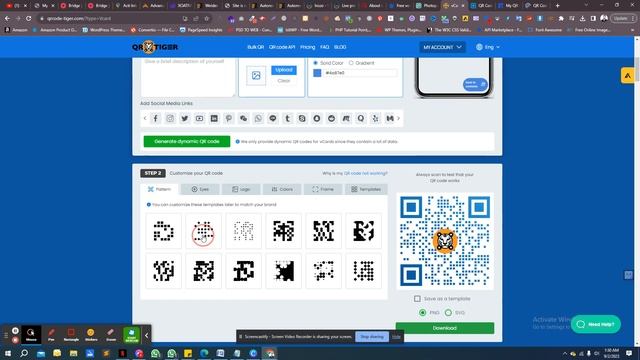Add a WhatsApp social media link
Screen dimensions: 640x360
tap(258, 118)
